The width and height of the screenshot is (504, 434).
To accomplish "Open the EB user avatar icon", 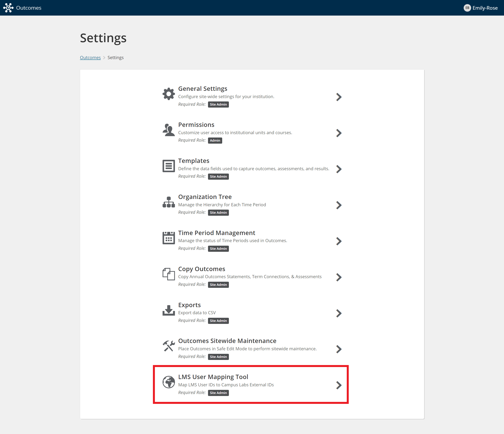I will pyautogui.click(x=467, y=8).
